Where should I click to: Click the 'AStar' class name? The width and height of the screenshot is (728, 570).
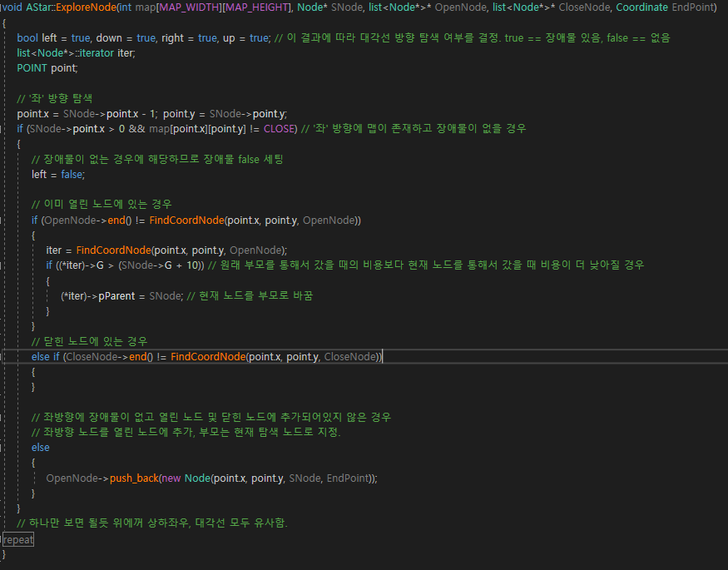point(37,7)
